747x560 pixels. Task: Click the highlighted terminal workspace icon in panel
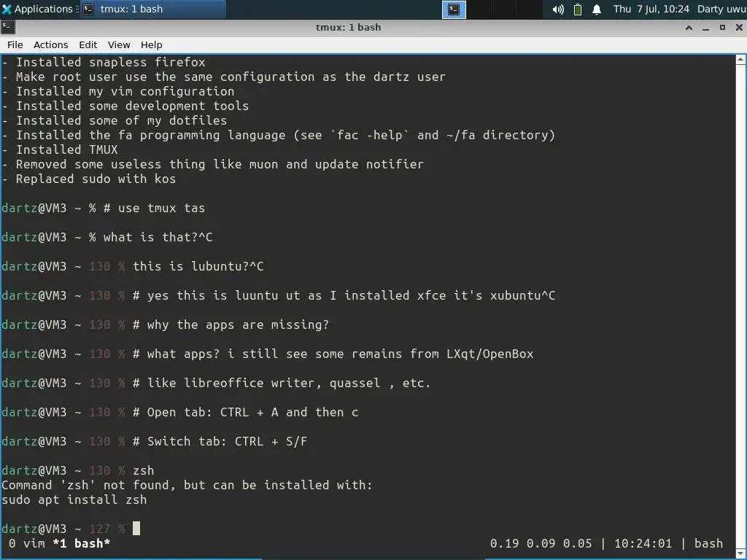click(x=454, y=9)
